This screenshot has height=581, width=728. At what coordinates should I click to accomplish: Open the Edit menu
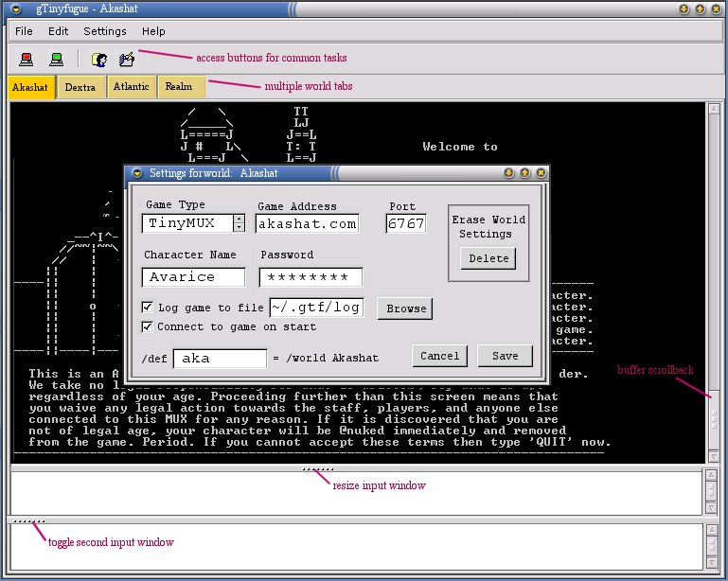pyautogui.click(x=58, y=31)
